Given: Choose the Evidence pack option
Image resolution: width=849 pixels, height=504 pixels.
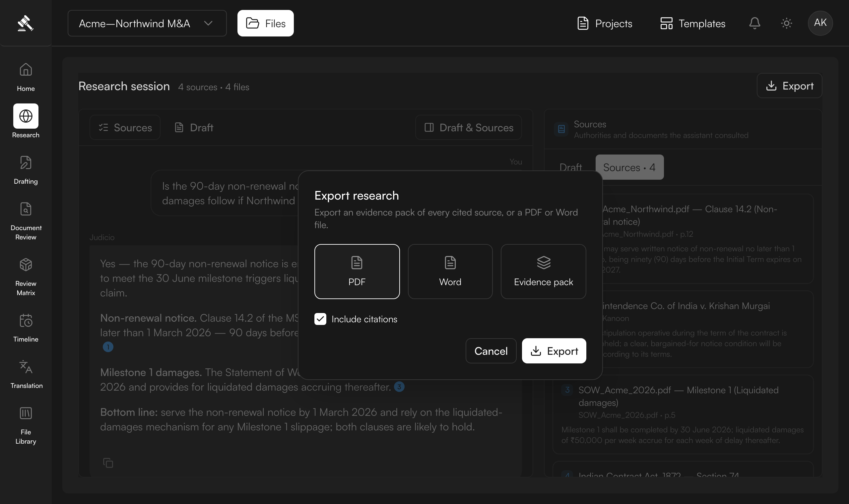Looking at the screenshot, I should click(543, 272).
